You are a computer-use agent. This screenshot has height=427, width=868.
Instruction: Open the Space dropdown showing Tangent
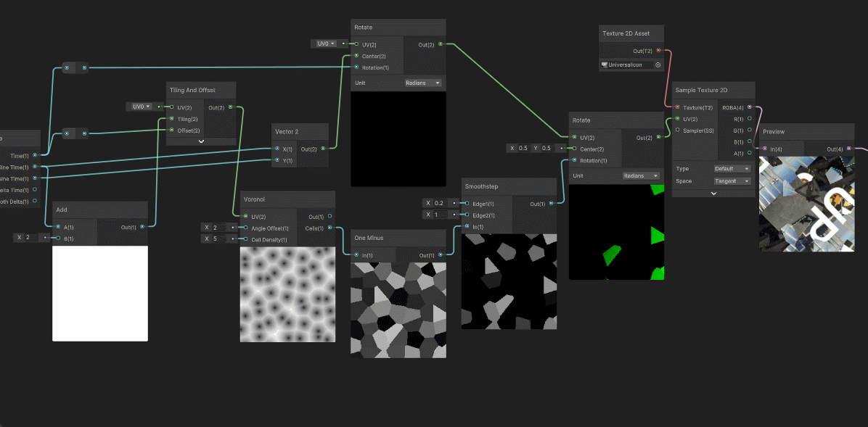pyautogui.click(x=732, y=181)
